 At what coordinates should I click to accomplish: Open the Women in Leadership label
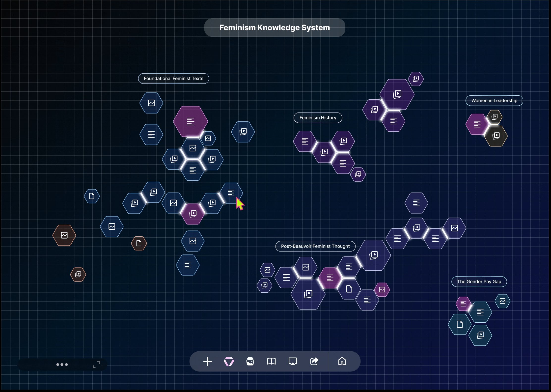[x=494, y=100]
